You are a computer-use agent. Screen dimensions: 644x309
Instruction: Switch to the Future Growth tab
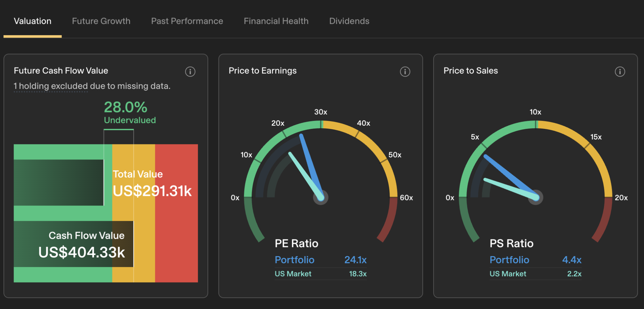point(101,21)
